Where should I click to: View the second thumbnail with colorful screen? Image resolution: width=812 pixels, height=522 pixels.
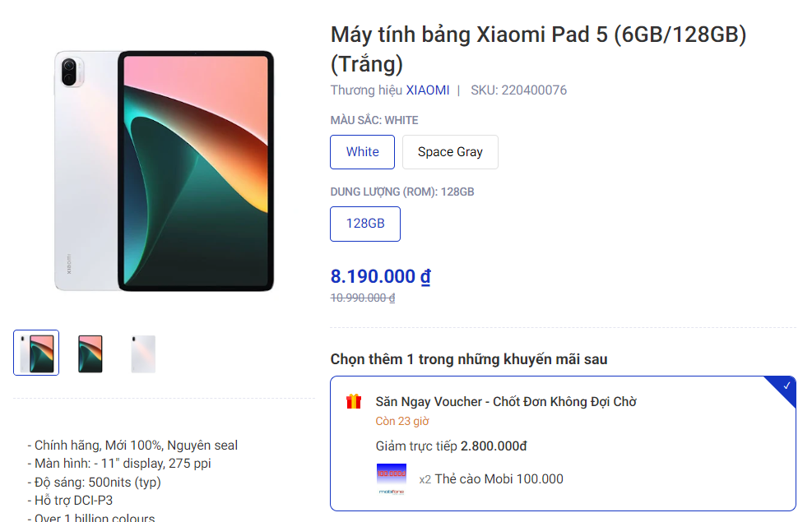pos(90,352)
